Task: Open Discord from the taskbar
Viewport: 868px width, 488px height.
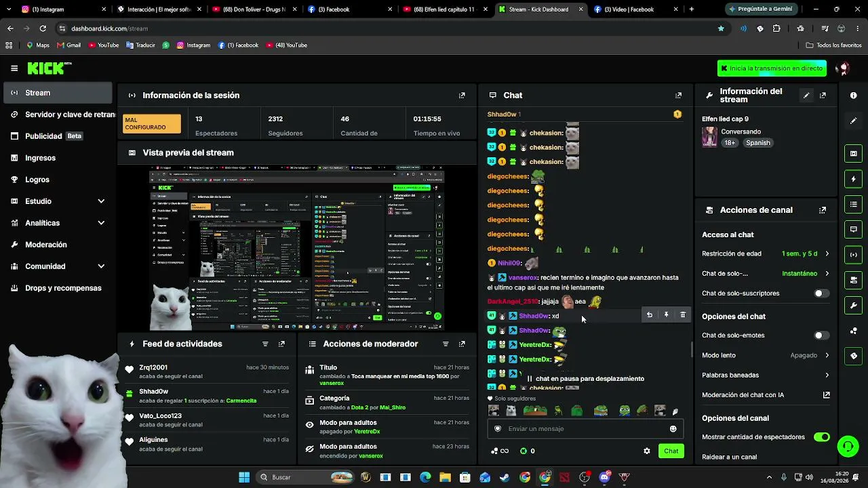Action: 604,477
